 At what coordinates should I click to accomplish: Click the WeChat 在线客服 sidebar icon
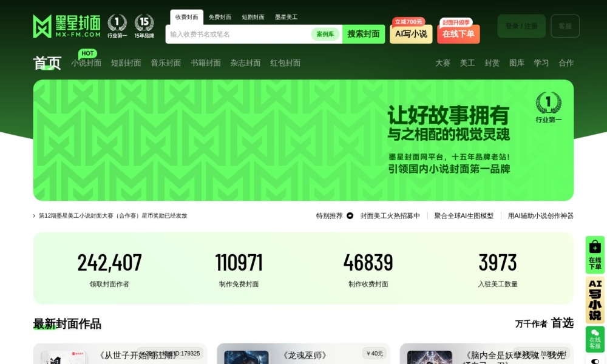pyautogui.click(x=595, y=339)
